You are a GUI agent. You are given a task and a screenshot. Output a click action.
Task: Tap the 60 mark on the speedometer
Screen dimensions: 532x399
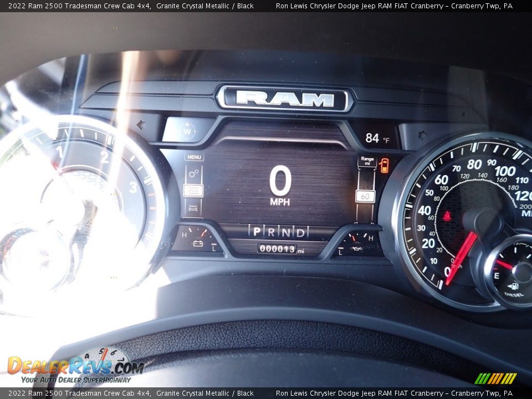click(442, 180)
